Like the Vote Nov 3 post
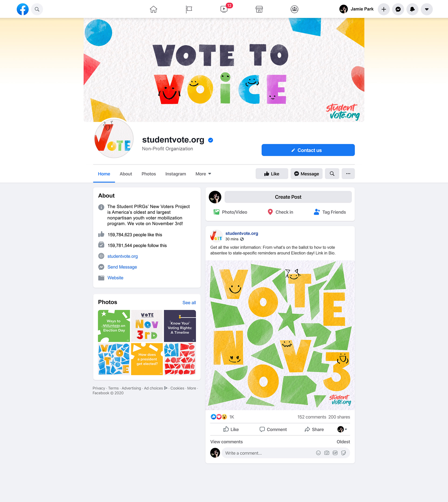 [231, 429]
